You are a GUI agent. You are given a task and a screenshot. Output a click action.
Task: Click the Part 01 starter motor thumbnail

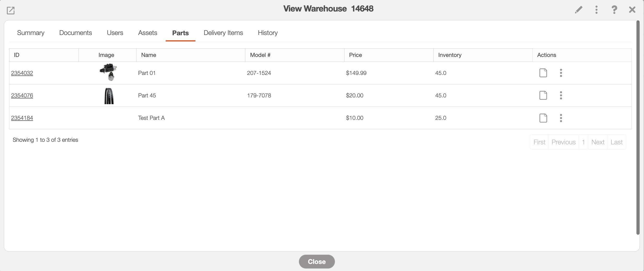click(108, 72)
